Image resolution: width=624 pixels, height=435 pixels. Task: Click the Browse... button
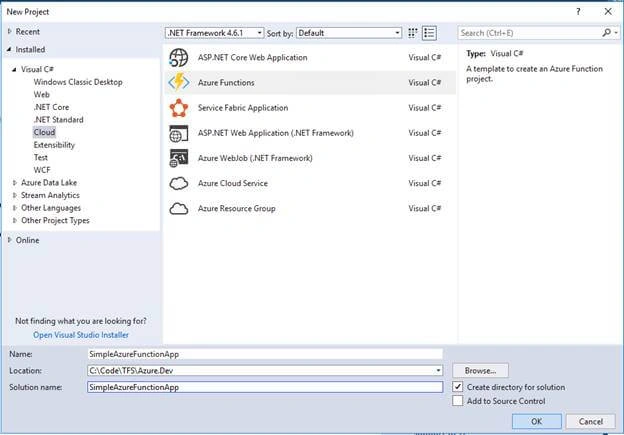(480, 371)
